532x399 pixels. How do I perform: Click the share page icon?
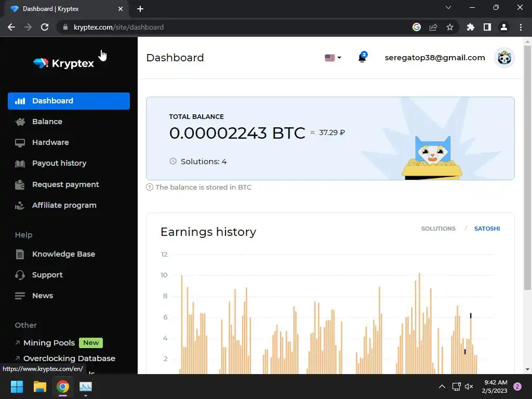coord(433,27)
